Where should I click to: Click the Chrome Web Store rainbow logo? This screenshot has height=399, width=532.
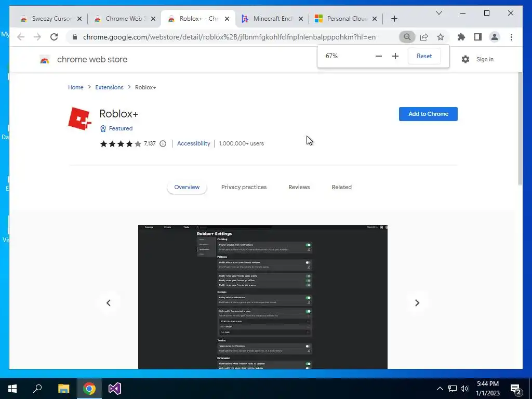[x=45, y=60]
